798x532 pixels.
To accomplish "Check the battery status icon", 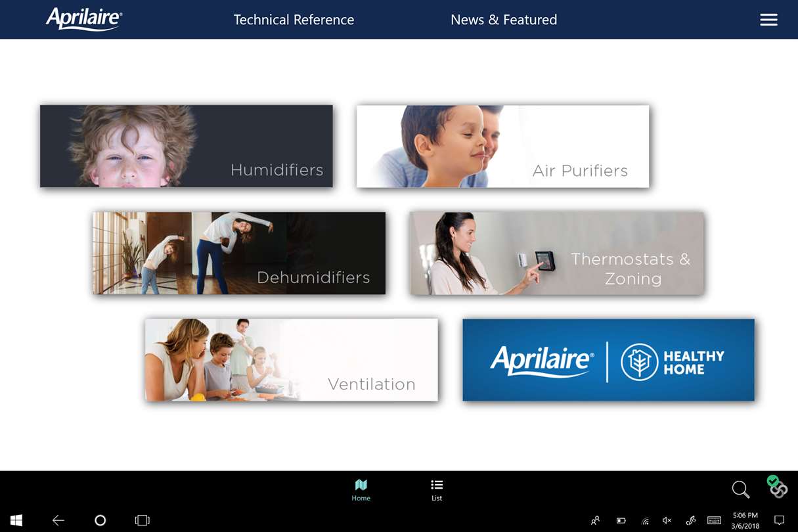I will click(x=621, y=520).
